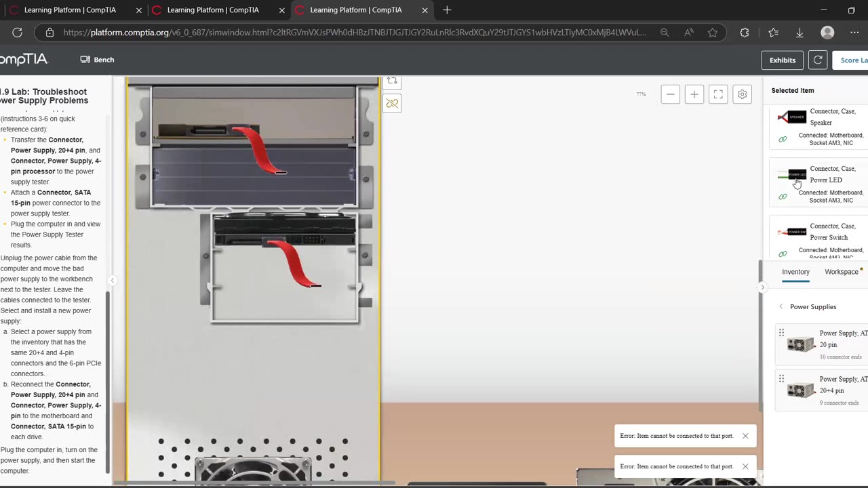
Task: Toggle cable link visibility icon
Action: pyautogui.click(x=392, y=103)
